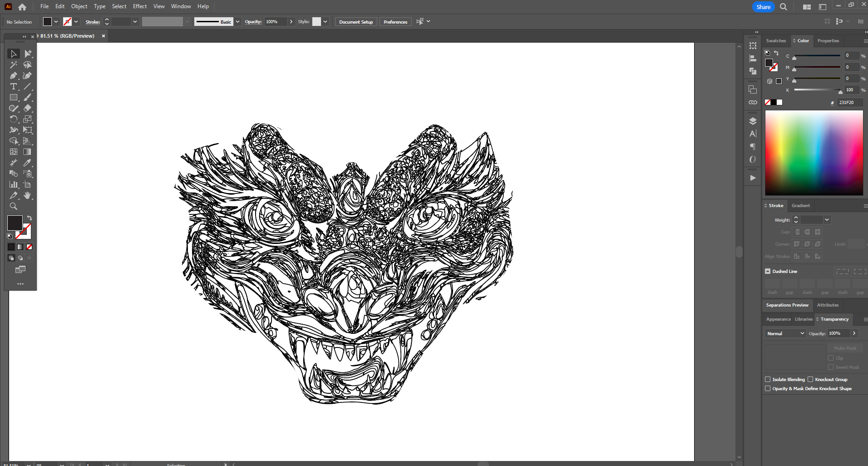868x466 pixels.
Task: Click the Document Setup button
Action: point(356,22)
